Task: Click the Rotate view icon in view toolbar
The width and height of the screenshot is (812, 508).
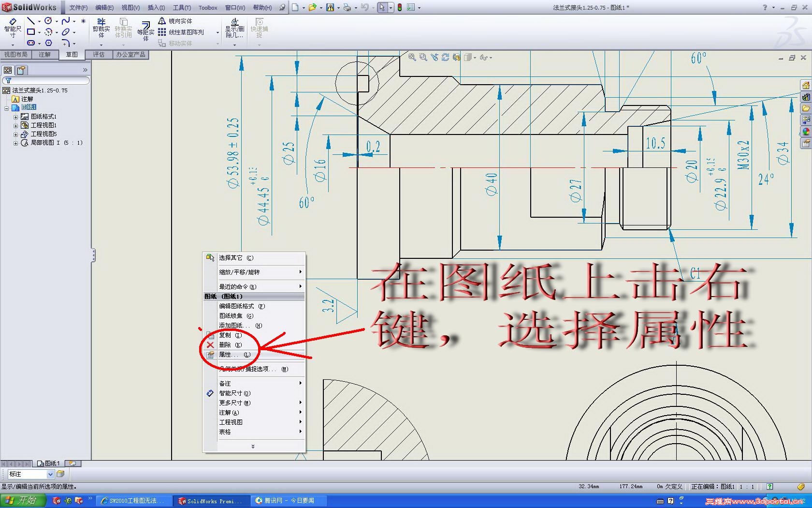Action: (x=445, y=57)
